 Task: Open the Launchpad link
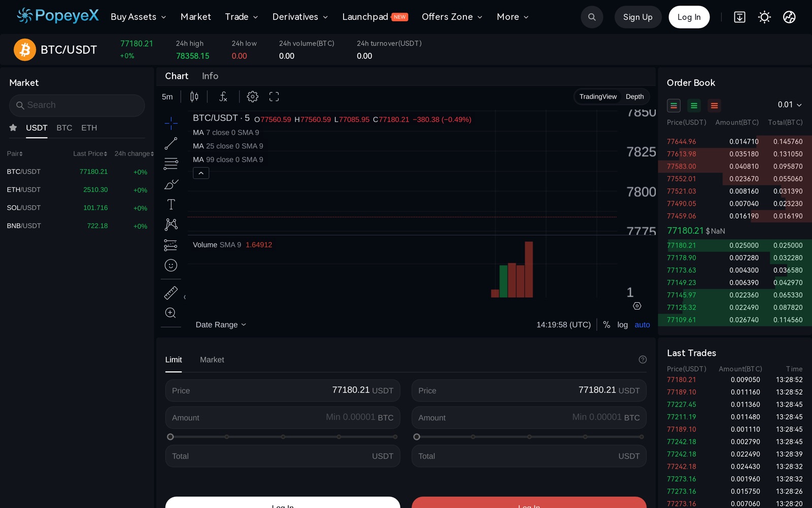tap(375, 17)
